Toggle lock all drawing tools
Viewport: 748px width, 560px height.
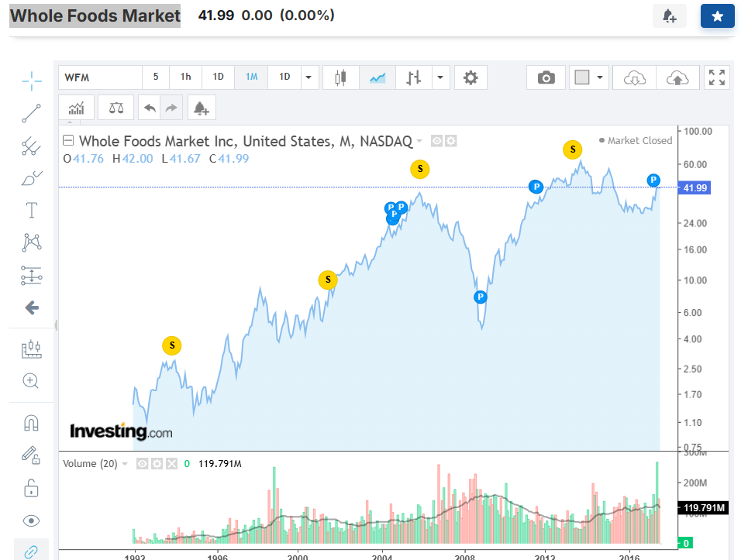pyautogui.click(x=32, y=488)
